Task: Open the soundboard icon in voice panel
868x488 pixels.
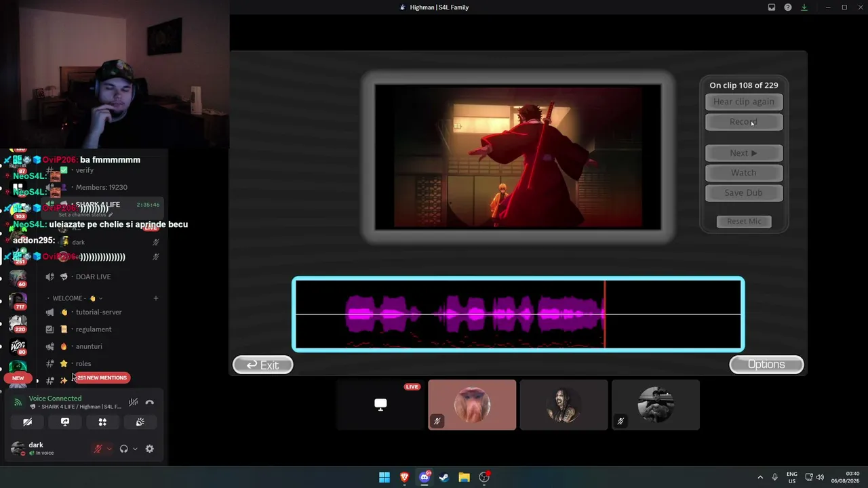Action: pos(140,422)
